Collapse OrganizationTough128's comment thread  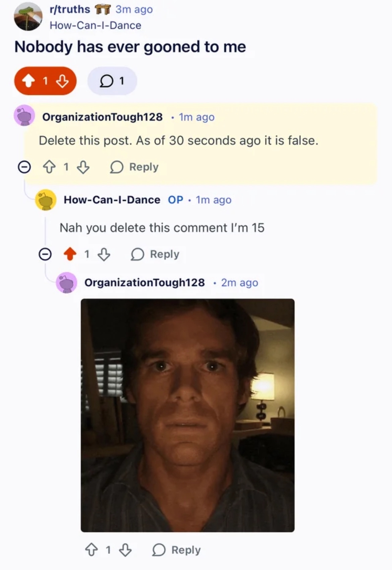24,166
